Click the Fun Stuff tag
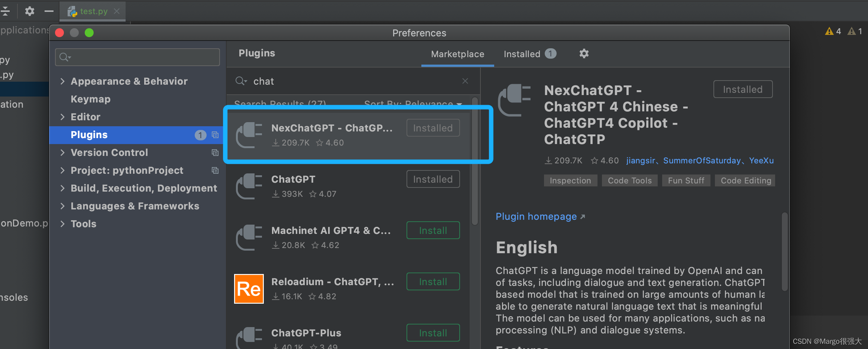The image size is (868, 349). [x=686, y=180]
